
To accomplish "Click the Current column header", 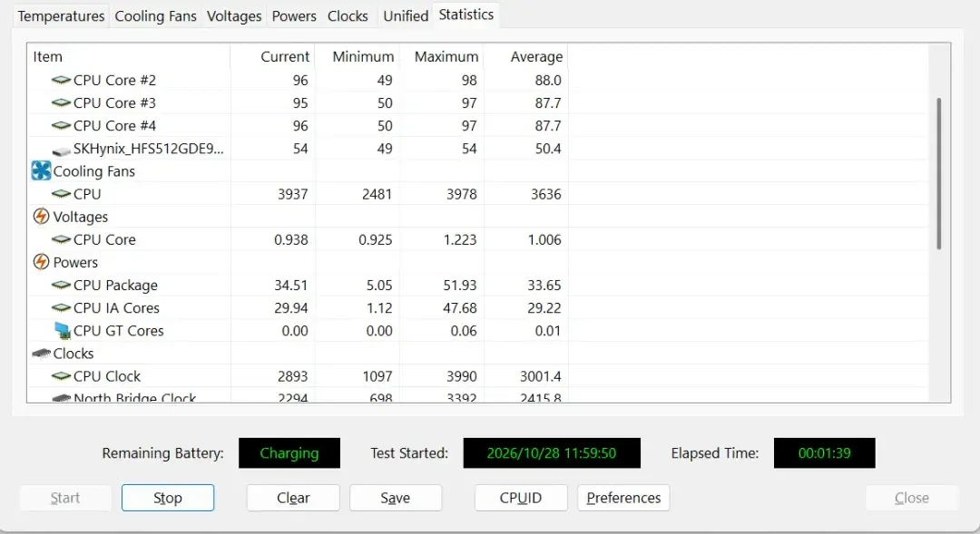I will tap(272, 57).
